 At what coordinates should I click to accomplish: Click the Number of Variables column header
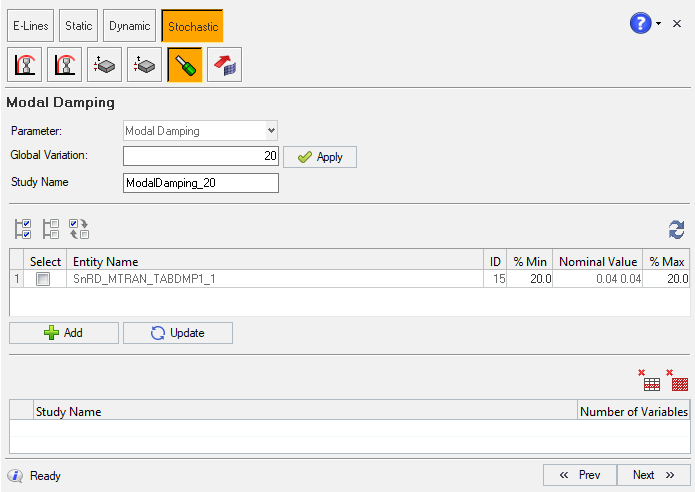pos(634,411)
